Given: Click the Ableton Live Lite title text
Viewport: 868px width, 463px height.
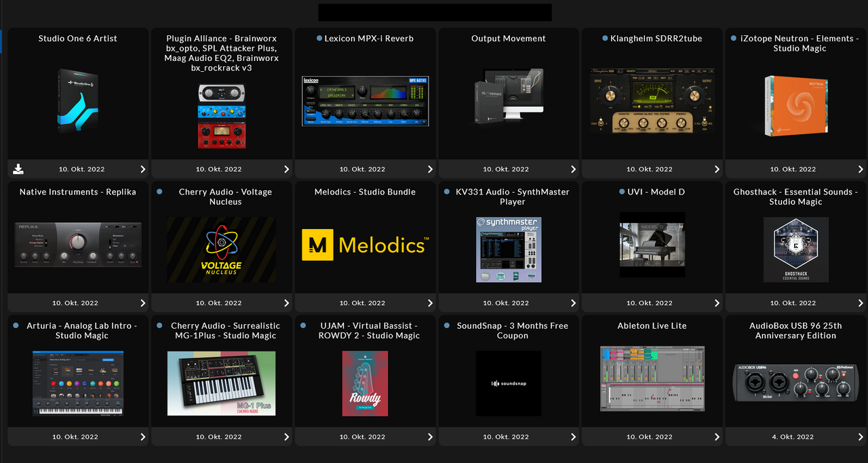Looking at the screenshot, I should pos(652,326).
